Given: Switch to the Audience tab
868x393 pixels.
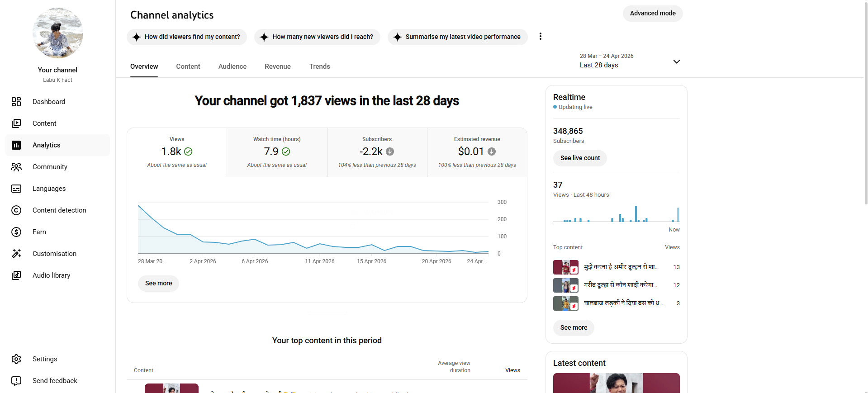Looking at the screenshot, I should click(x=232, y=66).
